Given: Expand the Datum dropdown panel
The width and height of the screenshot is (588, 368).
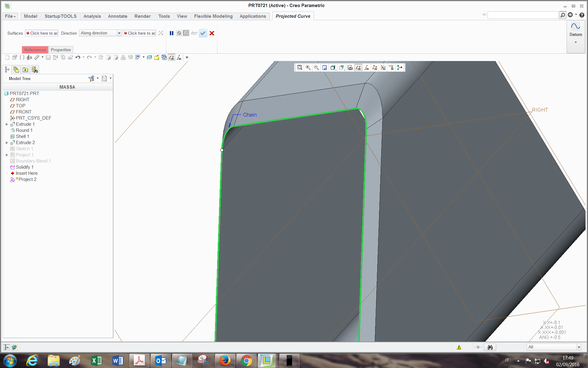Looking at the screenshot, I should tap(576, 42).
